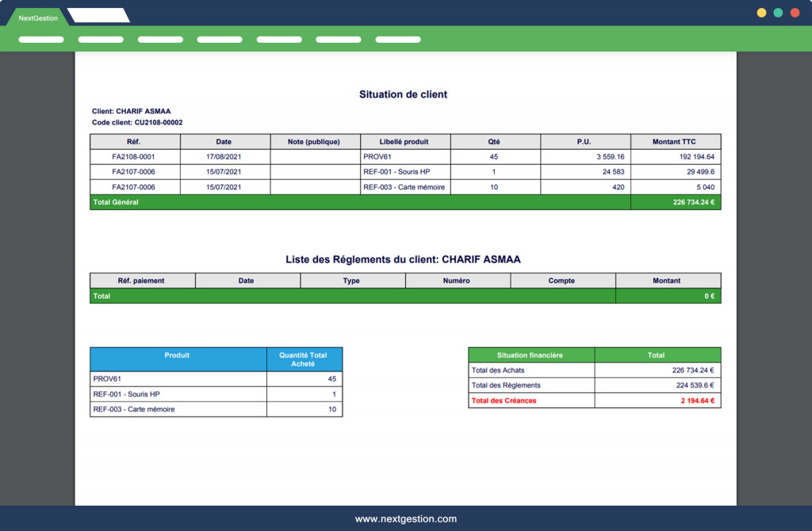
Task: Click the Total des Achats row label
Action: [498, 370]
